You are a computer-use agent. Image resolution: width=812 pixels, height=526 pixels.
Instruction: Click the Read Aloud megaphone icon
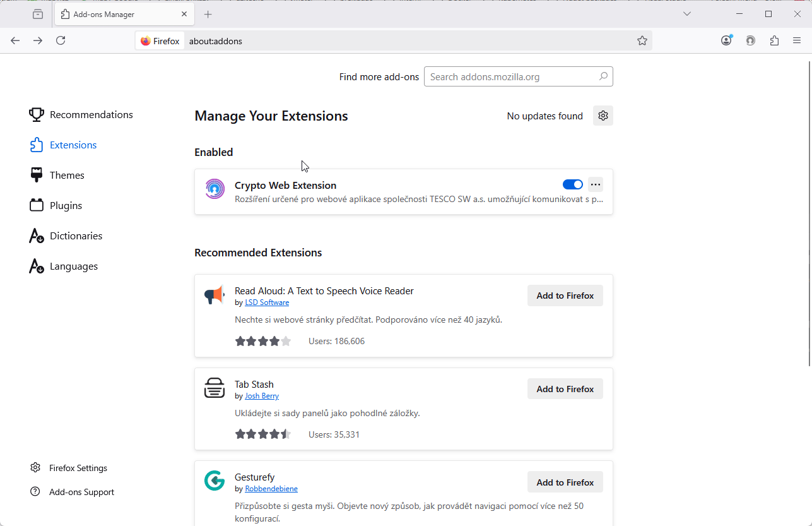click(215, 295)
